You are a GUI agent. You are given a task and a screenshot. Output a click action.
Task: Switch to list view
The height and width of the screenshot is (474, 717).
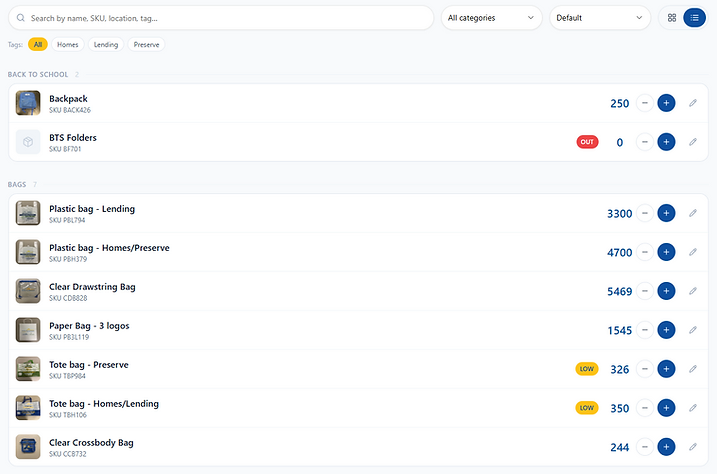[695, 18]
